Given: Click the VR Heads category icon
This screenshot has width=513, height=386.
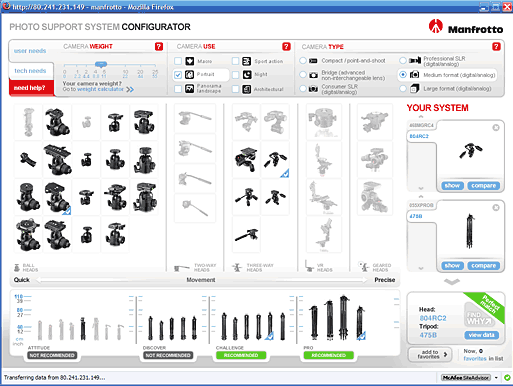Looking at the screenshot, I should pos(310,266).
